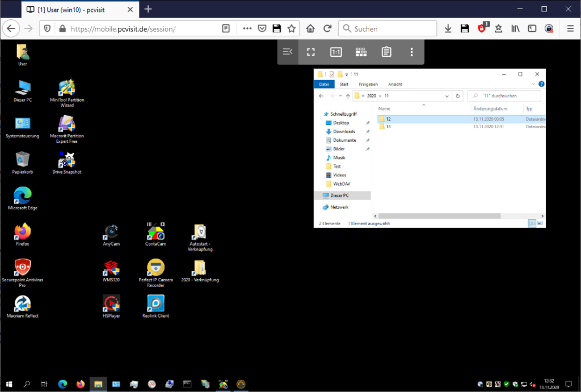The width and height of the screenshot is (581, 392).
Task: Open the Drive Snapshot desktop icon
Action: point(67,162)
